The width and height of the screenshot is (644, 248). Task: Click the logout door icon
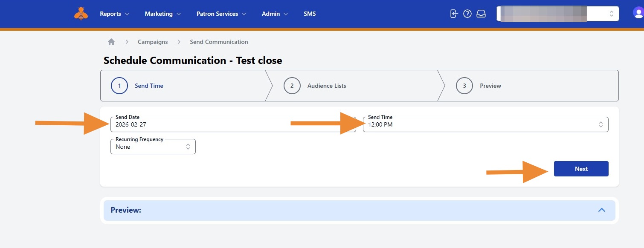tap(454, 14)
